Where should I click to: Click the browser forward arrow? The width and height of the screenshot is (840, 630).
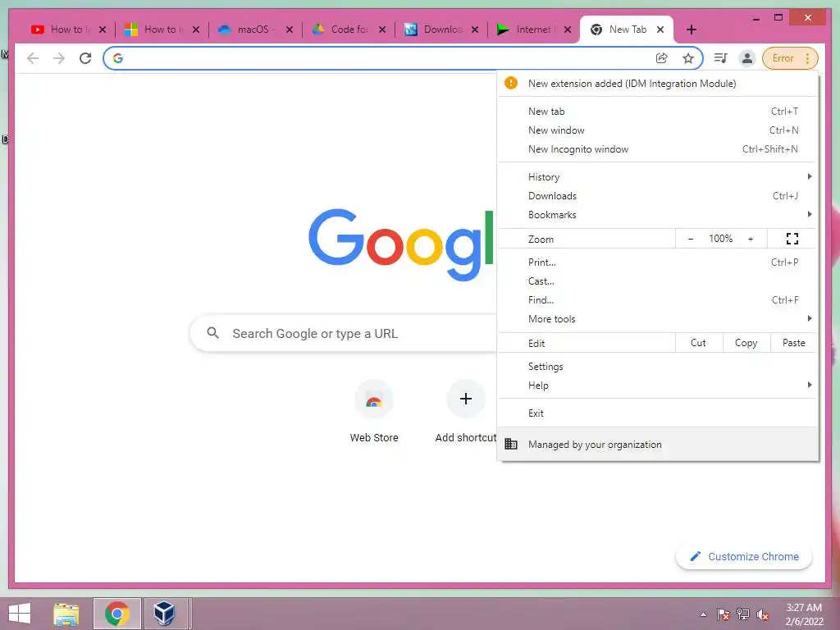(x=59, y=58)
